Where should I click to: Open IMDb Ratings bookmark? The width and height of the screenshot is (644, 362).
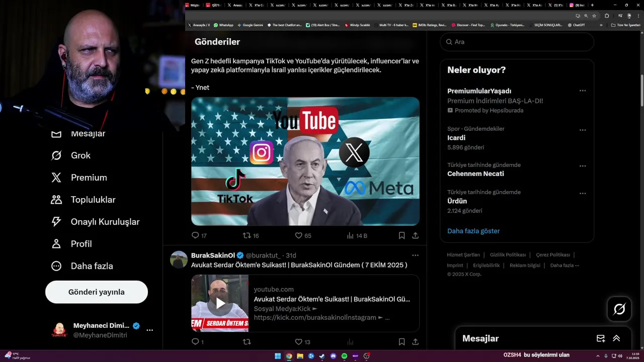coord(429,25)
